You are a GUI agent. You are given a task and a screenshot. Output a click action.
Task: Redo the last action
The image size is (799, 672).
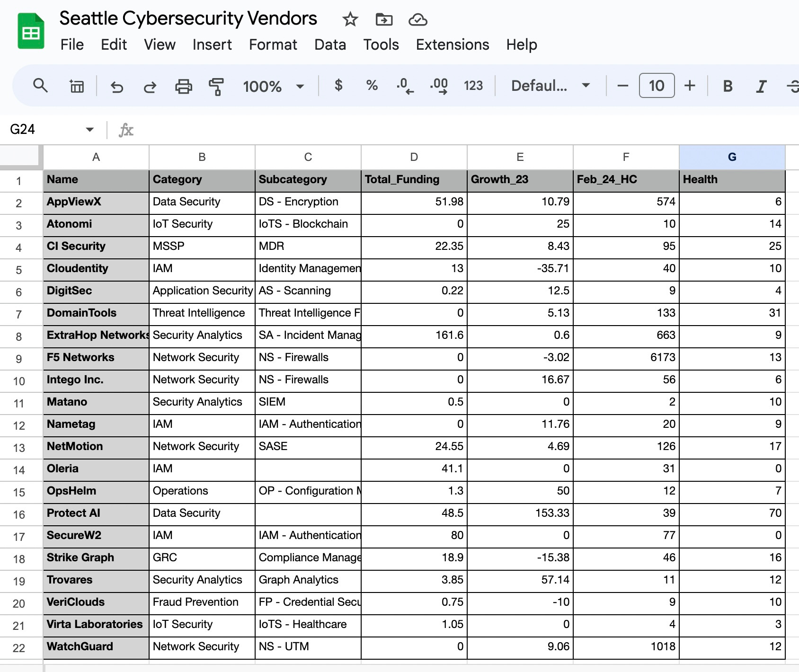pos(150,86)
